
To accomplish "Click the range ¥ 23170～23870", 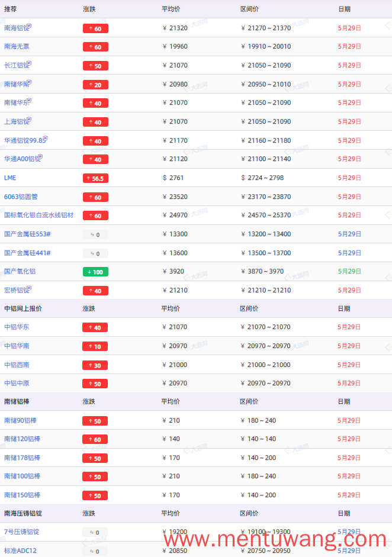I will coord(266,197).
